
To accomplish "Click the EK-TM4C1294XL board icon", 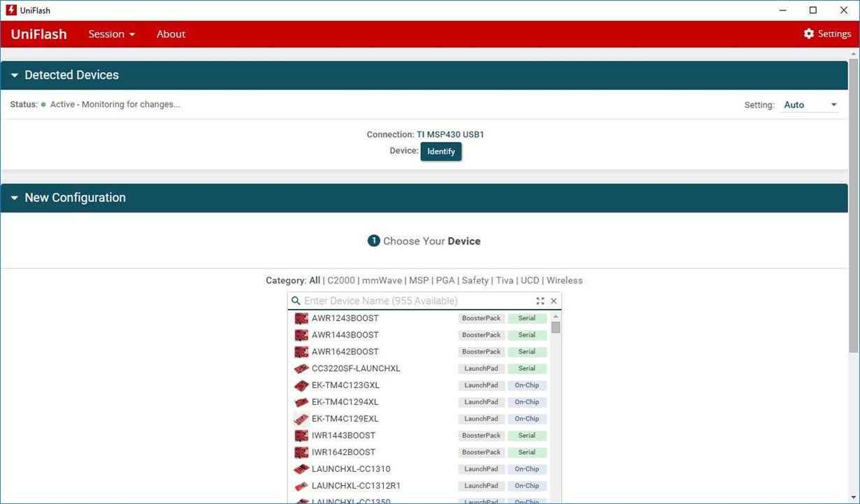I will coord(301,402).
